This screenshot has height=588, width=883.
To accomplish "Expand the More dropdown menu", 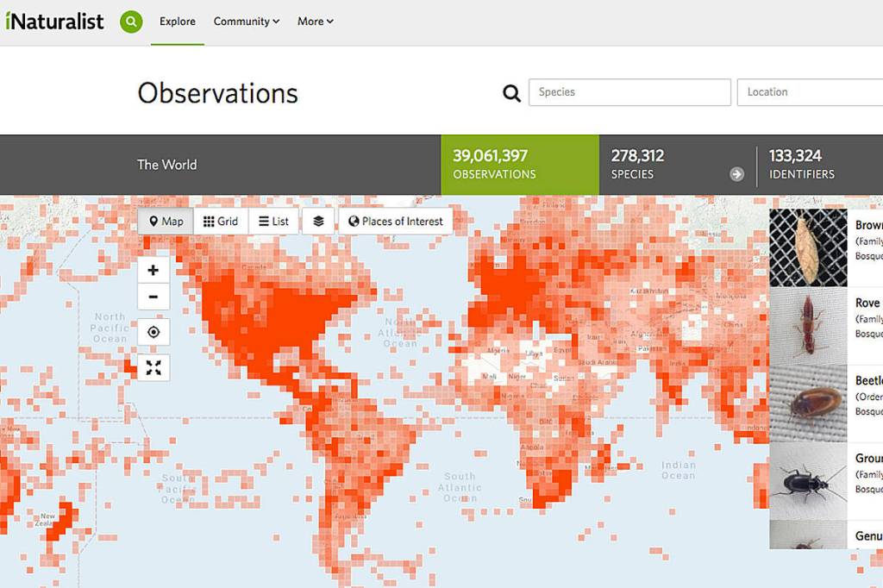I will pos(316,22).
